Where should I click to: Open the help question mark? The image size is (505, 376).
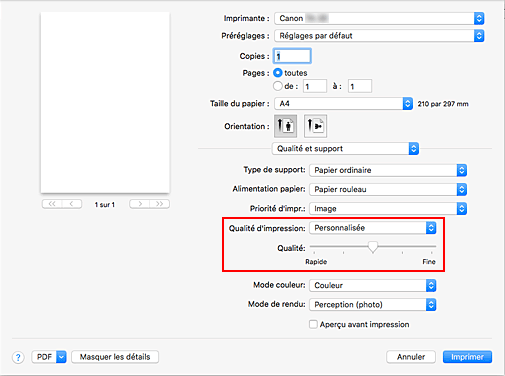(x=18, y=358)
